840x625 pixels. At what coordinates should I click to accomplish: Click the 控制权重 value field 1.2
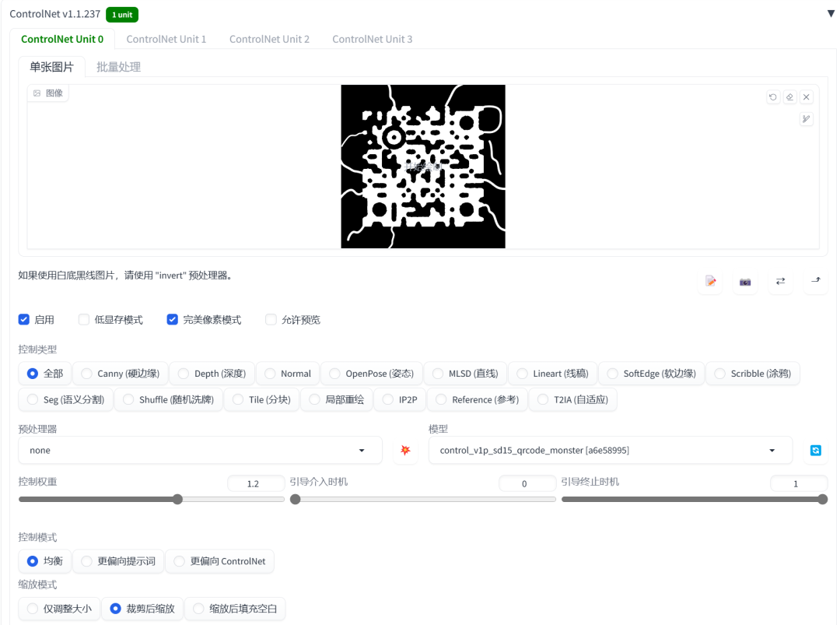coord(256,483)
